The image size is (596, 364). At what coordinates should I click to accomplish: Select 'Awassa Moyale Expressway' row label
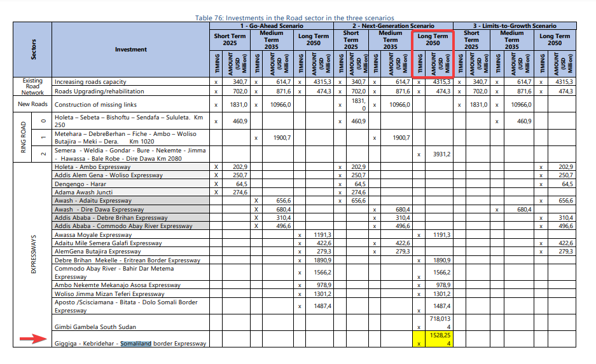[93, 234]
